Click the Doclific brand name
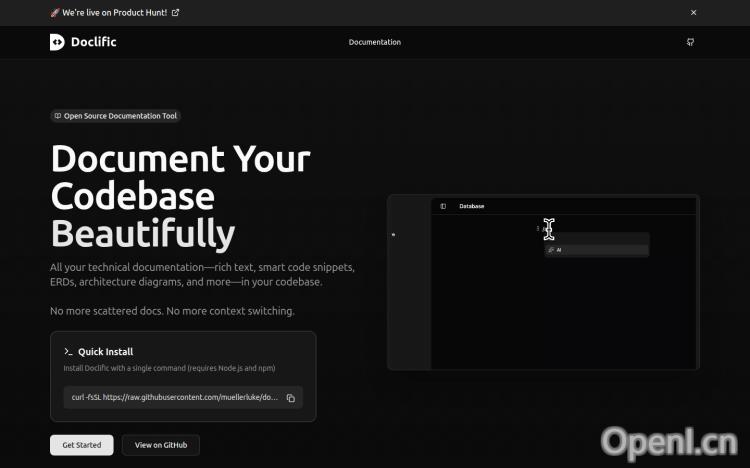 (94, 42)
